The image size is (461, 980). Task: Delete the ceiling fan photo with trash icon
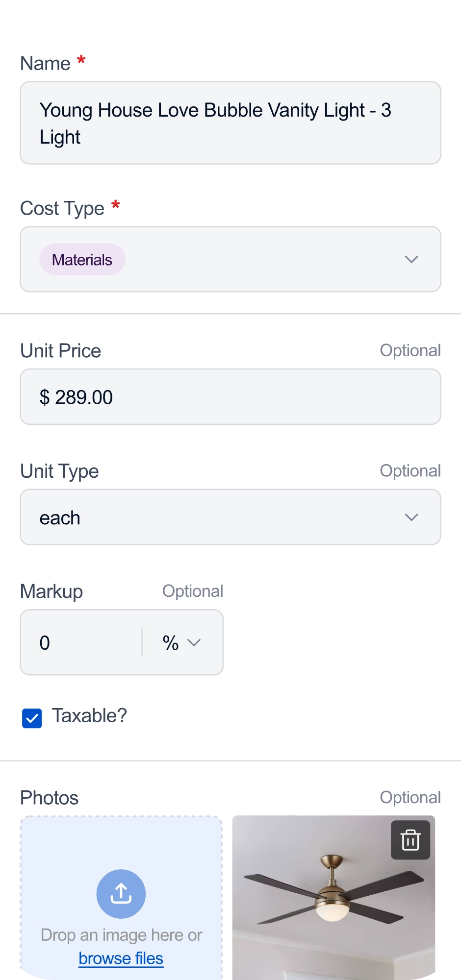click(410, 840)
